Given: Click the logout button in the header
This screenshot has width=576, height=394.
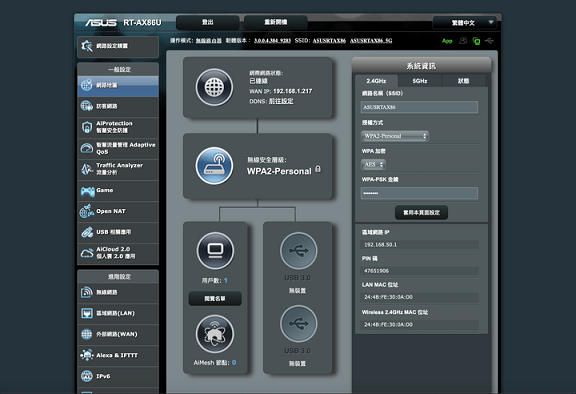Looking at the screenshot, I should pyautogui.click(x=208, y=22).
